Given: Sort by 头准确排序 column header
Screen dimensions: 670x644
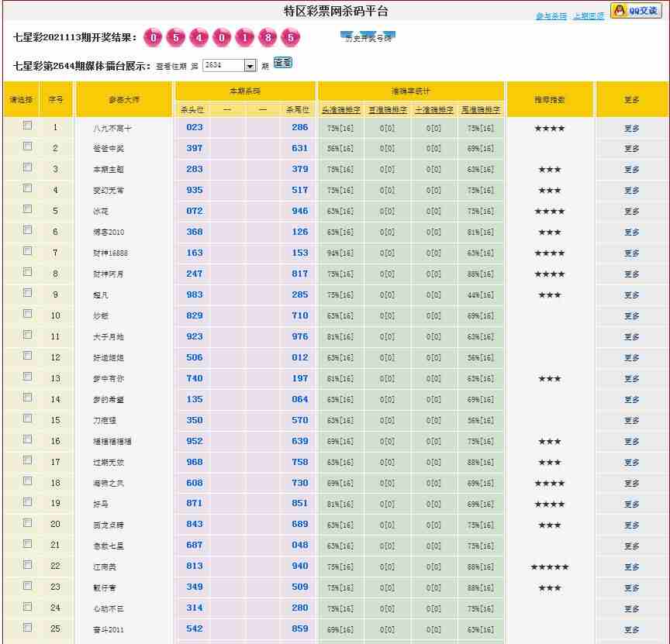Looking at the screenshot, I should [340, 110].
